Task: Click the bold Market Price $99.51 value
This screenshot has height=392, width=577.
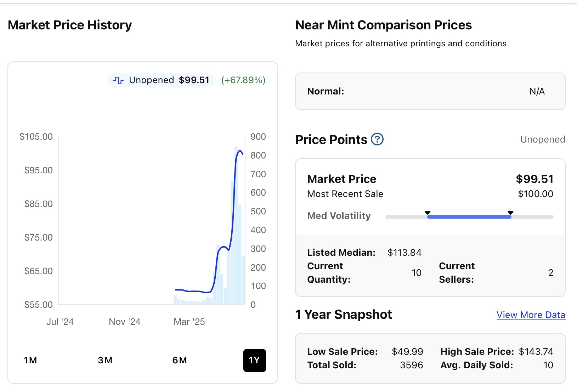Action: 534,179
